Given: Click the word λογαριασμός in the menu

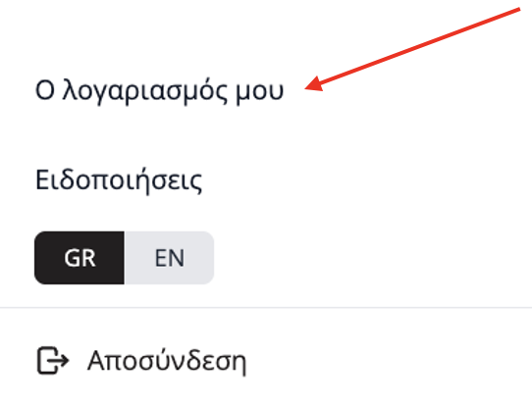Looking at the screenshot, I should click(x=145, y=91).
